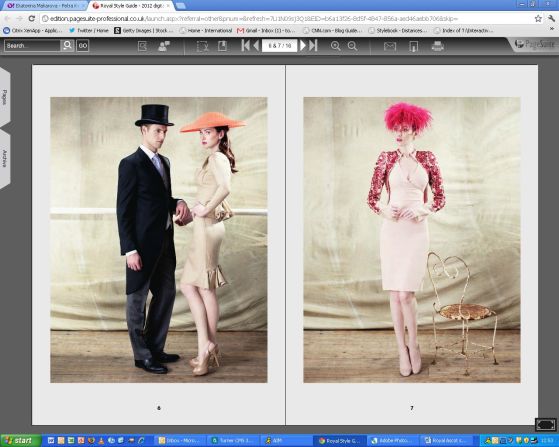The width and height of the screenshot is (559, 447).
Task: Toggle the fullscreen icon at the bottom right corner
Action: pyautogui.click(x=545, y=425)
